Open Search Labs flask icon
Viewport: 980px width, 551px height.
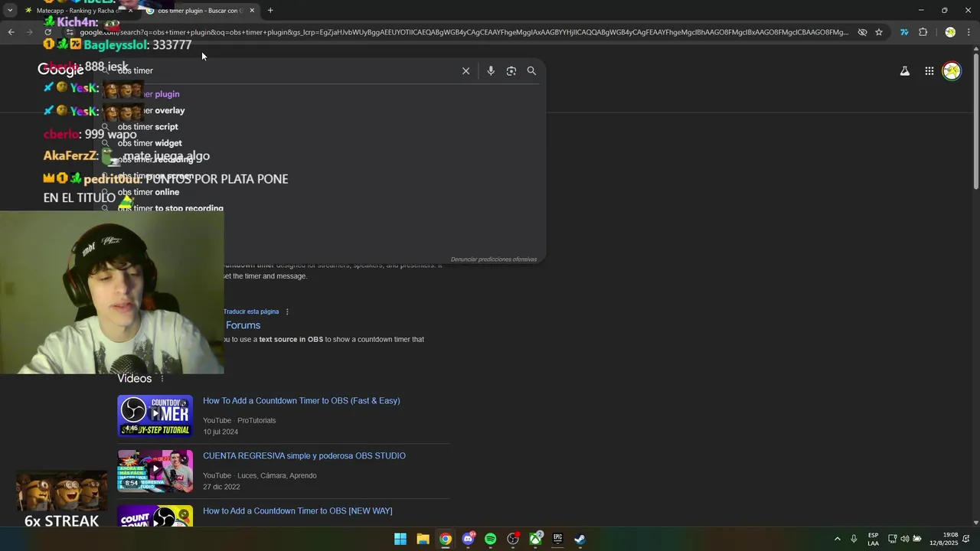[x=904, y=71]
